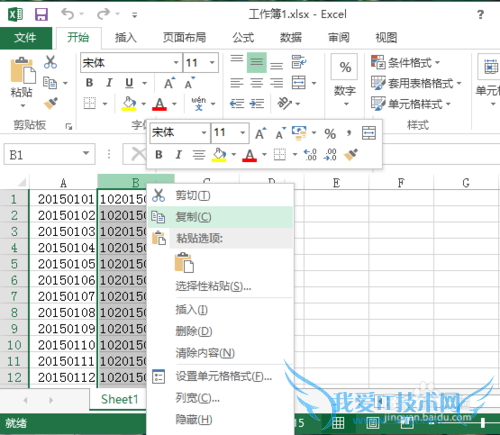
Task: Select 剪切(T) from context menu
Action: pos(221,195)
